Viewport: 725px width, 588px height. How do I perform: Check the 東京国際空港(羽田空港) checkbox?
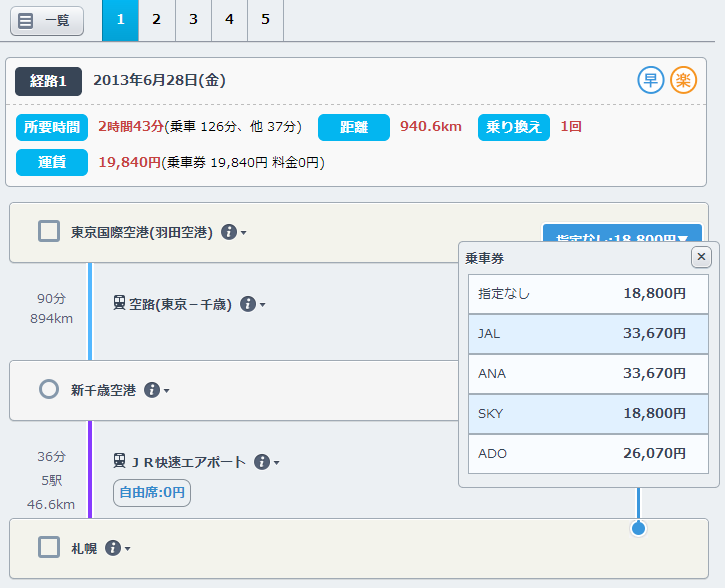(49, 232)
